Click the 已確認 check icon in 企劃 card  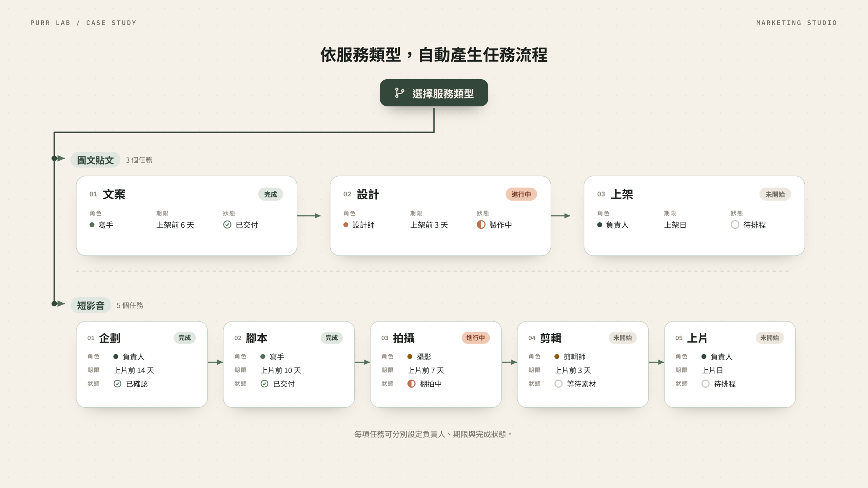(x=117, y=384)
